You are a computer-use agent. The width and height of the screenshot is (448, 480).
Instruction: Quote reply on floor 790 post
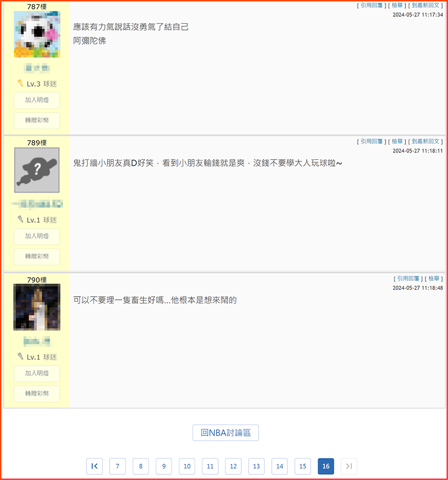(408, 278)
